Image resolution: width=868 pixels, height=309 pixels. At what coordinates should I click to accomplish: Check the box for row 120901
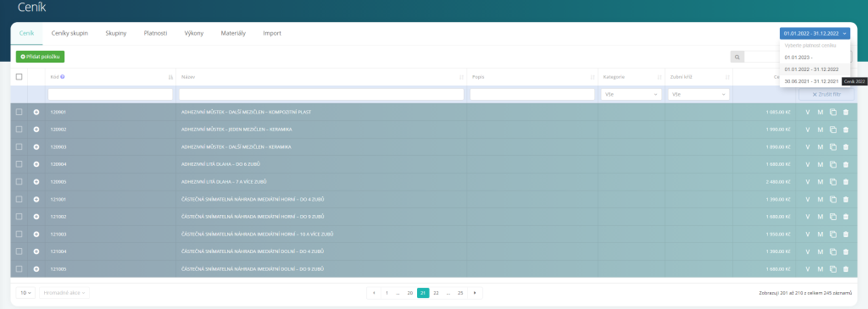tap(19, 113)
